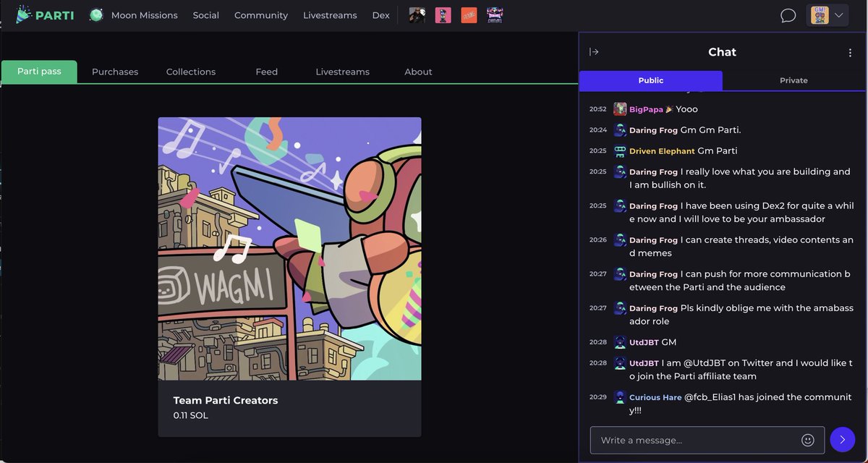Switch to the Private chat tab
The width and height of the screenshot is (868, 463).
click(793, 80)
